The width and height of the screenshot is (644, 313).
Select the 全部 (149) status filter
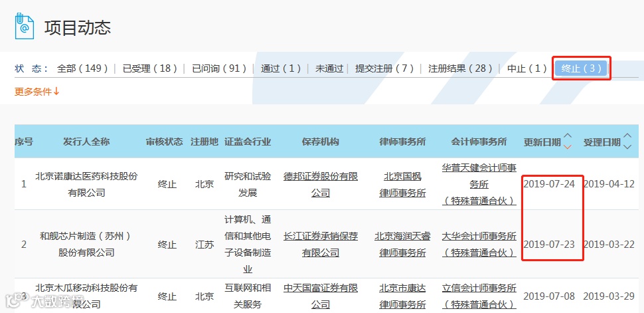click(x=82, y=68)
